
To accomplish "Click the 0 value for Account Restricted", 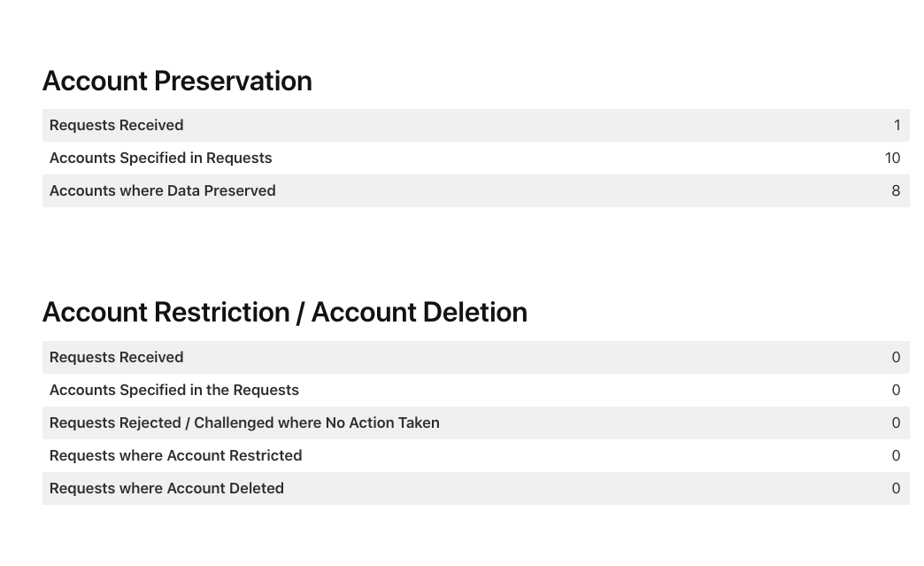I will point(896,455).
